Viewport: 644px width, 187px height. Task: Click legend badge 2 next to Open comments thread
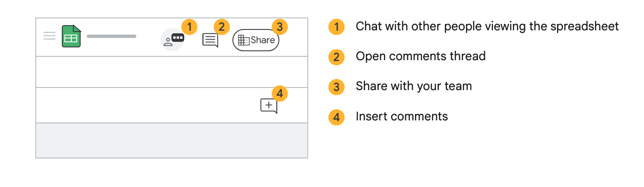(x=337, y=56)
